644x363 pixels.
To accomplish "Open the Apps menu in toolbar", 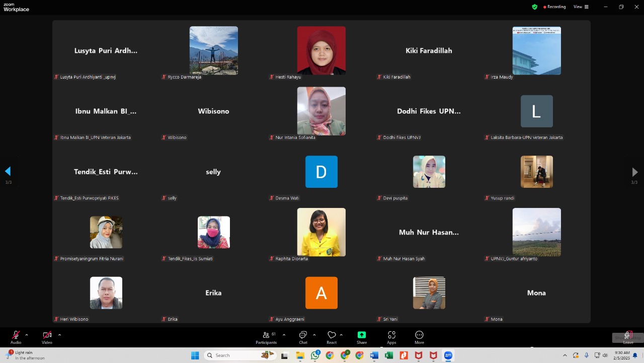I will [391, 336].
